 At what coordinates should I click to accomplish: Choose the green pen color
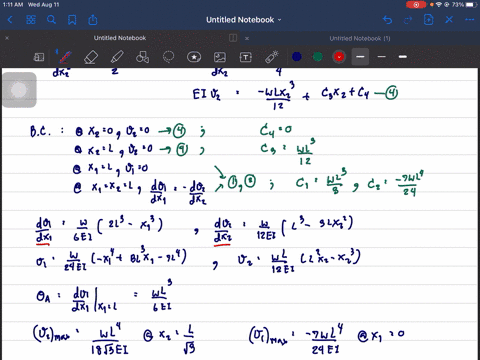point(318,57)
